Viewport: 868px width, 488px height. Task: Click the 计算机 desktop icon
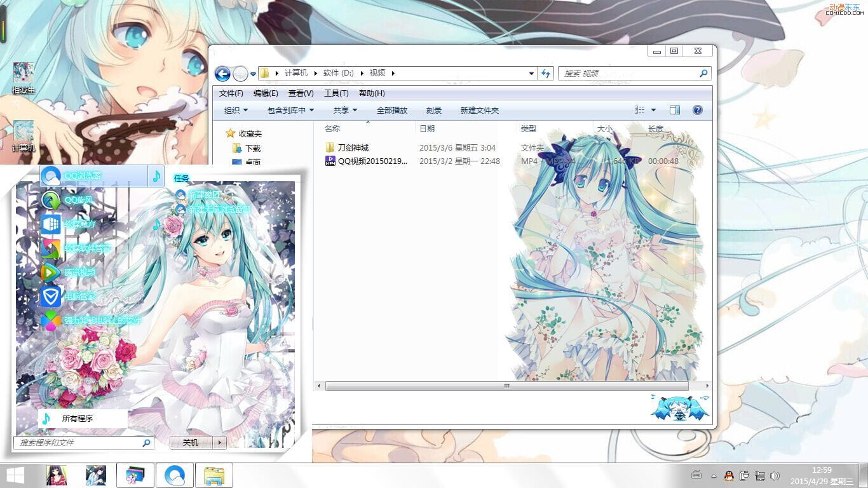coord(24,136)
